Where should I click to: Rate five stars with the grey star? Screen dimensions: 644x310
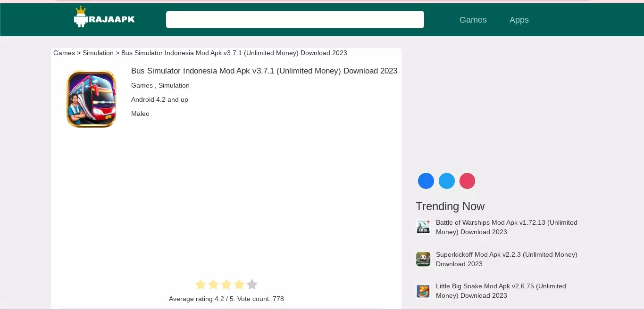pyautogui.click(x=252, y=285)
